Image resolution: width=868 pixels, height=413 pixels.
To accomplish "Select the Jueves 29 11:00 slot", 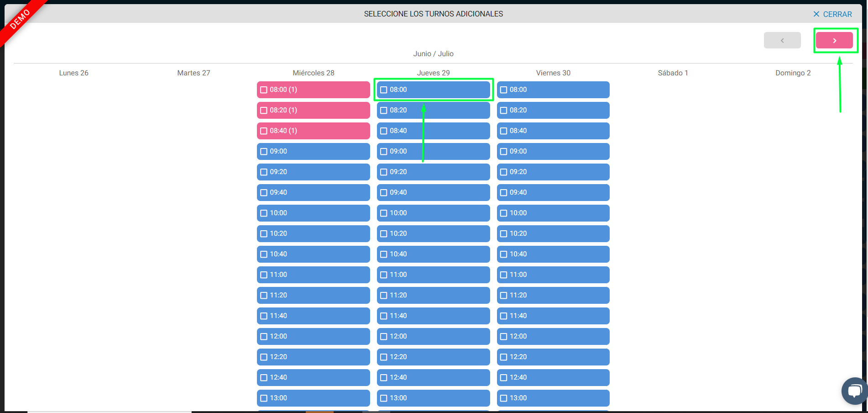I will coord(433,275).
